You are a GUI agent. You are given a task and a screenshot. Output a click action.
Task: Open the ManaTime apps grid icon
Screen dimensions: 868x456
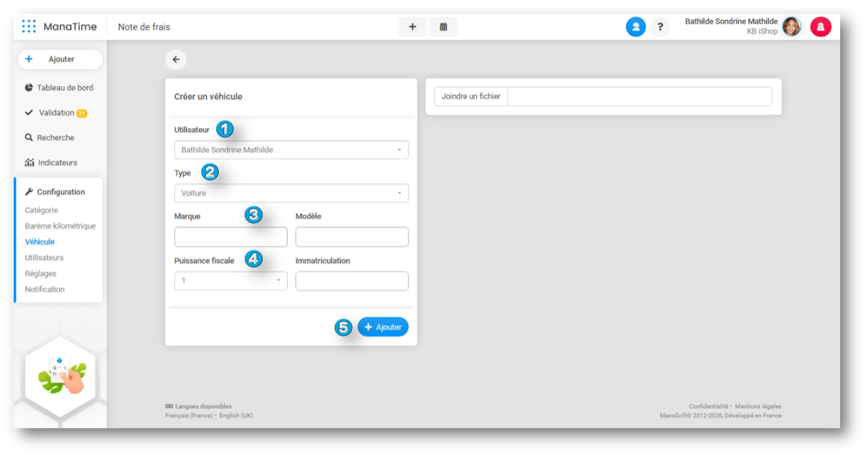tap(29, 27)
